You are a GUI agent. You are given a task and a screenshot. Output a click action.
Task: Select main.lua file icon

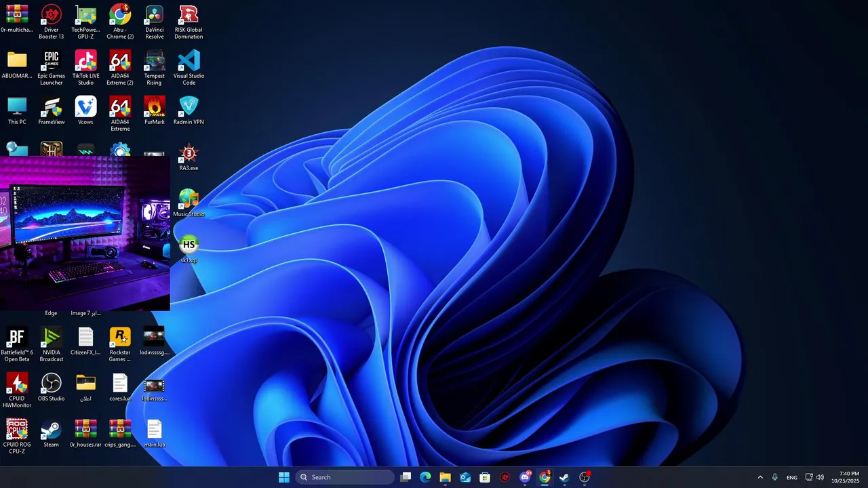point(155,434)
